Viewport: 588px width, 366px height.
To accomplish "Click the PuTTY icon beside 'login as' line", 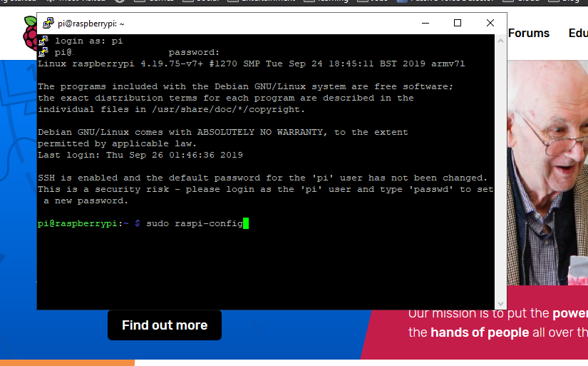I will [x=43, y=40].
